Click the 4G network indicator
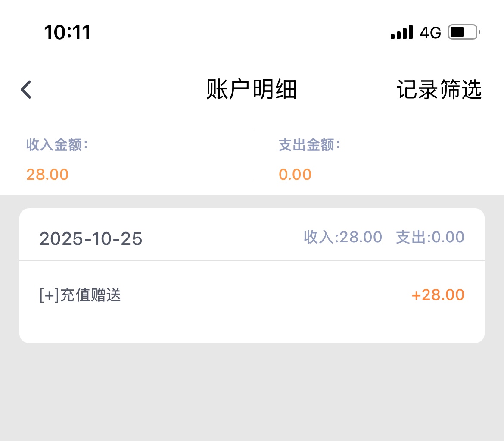Viewport: 504px width, 441px height. click(430, 33)
